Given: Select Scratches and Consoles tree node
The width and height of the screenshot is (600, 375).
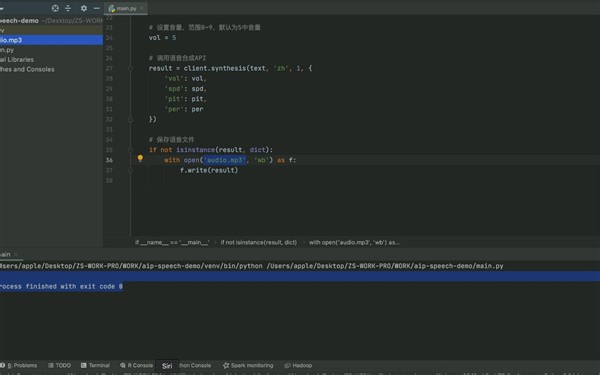Looking at the screenshot, I should (51, 69).
